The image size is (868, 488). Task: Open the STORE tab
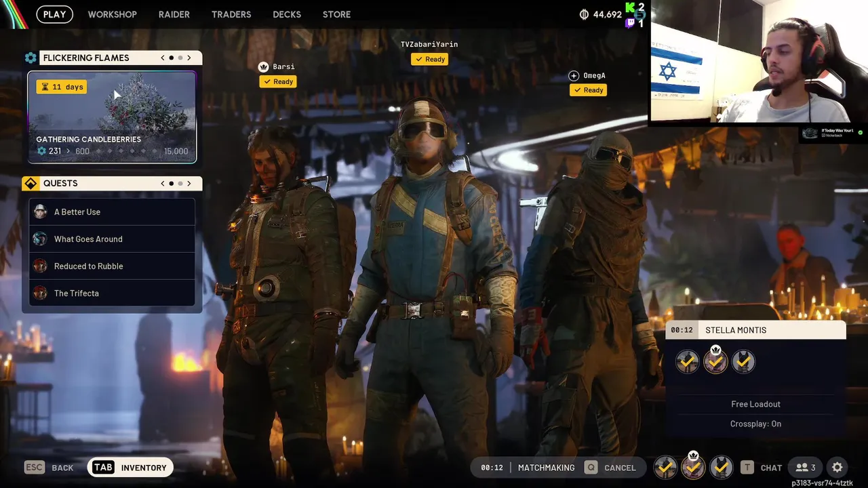click(x=337, y=14)
